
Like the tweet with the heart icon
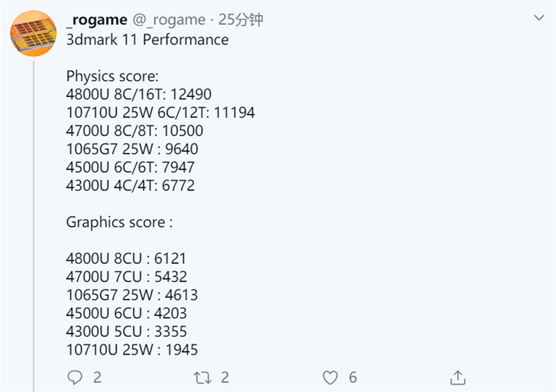click(330, 377)
